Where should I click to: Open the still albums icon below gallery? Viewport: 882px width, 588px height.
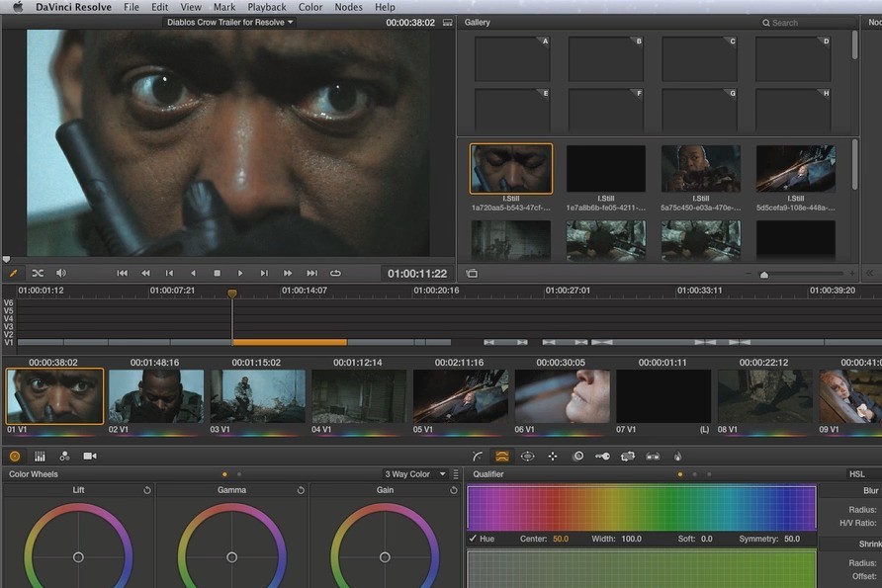472,274
